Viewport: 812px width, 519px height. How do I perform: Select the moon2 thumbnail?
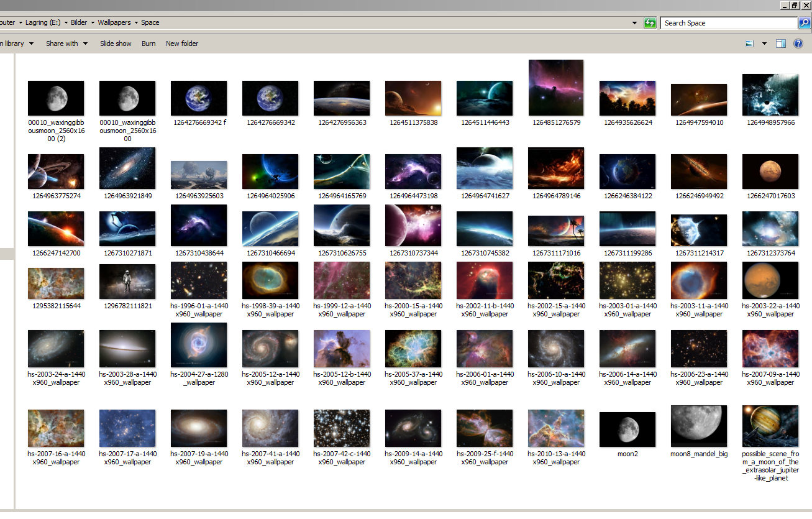tap(627, 429)
